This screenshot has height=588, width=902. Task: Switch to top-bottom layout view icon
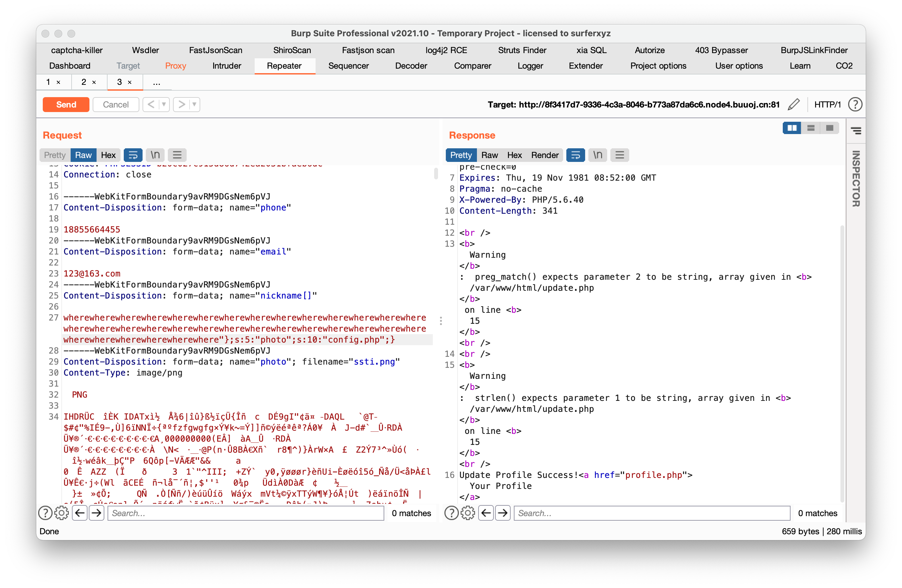point(811,128)
